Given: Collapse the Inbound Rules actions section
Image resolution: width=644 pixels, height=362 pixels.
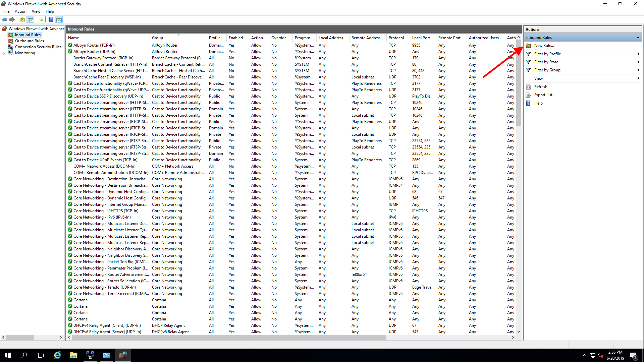Looking at the screenshot, I should point(638,38).
